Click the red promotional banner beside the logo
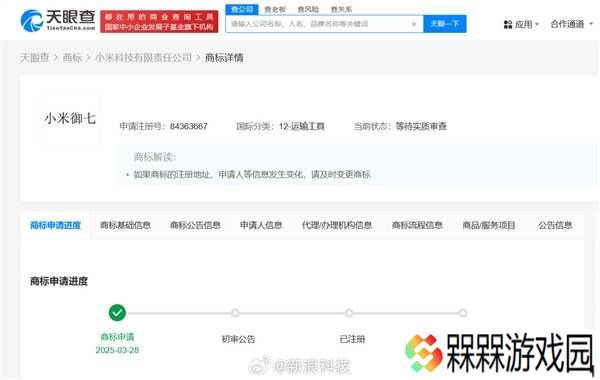600x380 pixels. pos(159,22)
